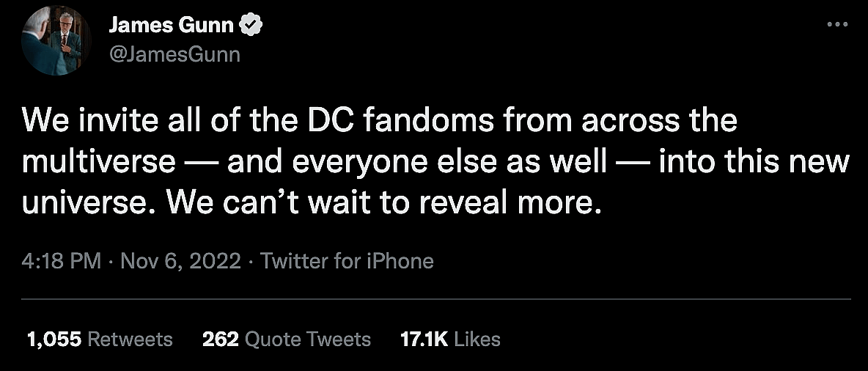
Task: Open the three-dot more options menu
Action: (836, 24)
